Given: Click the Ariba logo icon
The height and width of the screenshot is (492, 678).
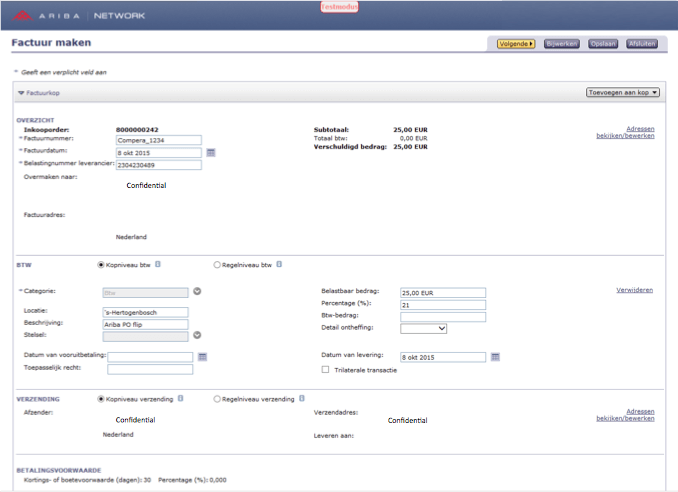Looking at the screenshot, I should [22, 16].
